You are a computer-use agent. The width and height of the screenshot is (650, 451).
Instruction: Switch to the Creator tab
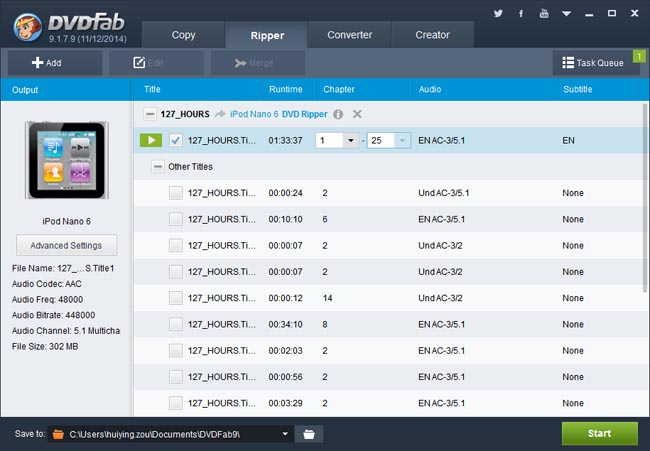click(432, 35)
